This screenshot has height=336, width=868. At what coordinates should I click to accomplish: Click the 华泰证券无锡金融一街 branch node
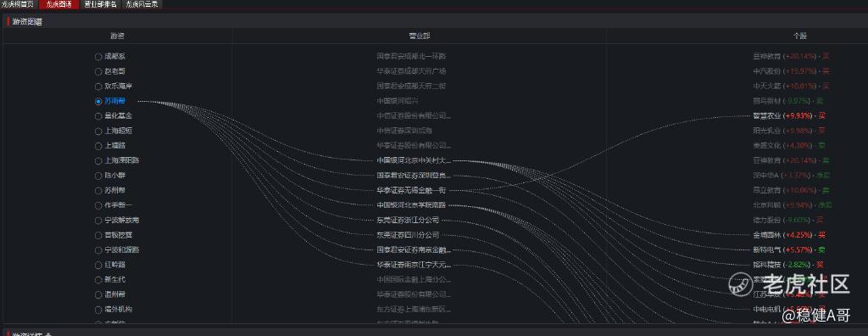[x=411, y=191]
